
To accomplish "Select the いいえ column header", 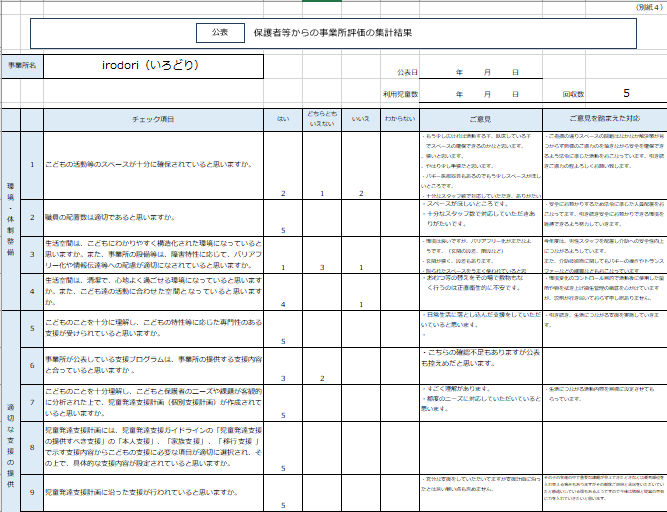I will coord(360,118).
